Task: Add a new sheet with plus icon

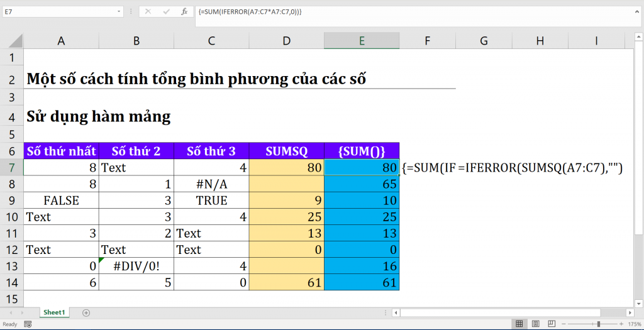Action: (x=86, y=312)
